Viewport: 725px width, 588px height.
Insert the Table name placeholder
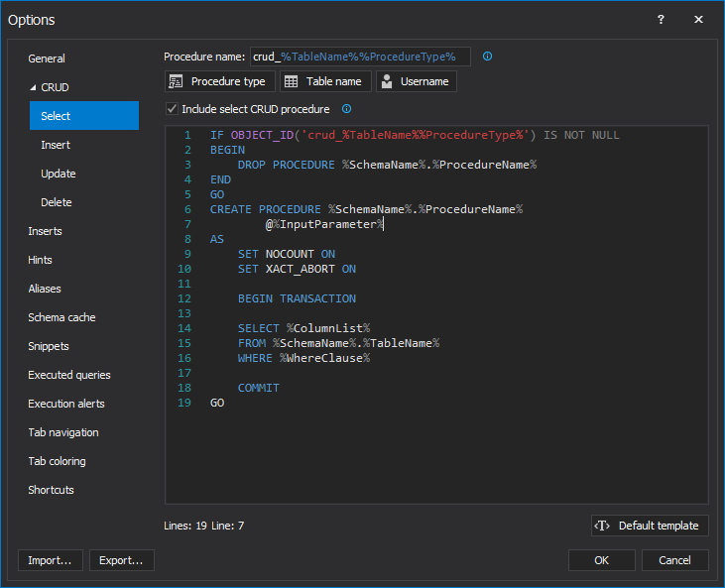click(x=325, y=81)
